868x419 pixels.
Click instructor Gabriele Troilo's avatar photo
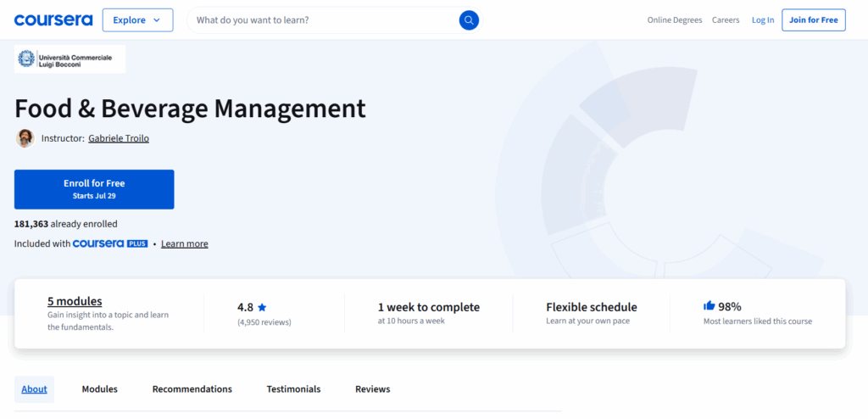pos(25,138)
